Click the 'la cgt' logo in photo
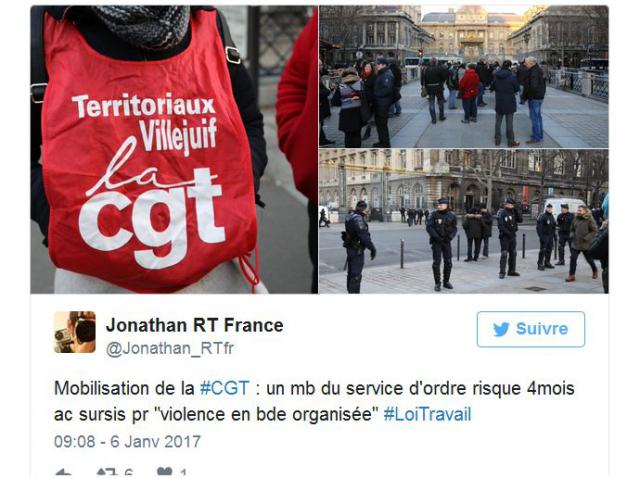Viewport: 640px width, 478px height. (x=152, y=210)
